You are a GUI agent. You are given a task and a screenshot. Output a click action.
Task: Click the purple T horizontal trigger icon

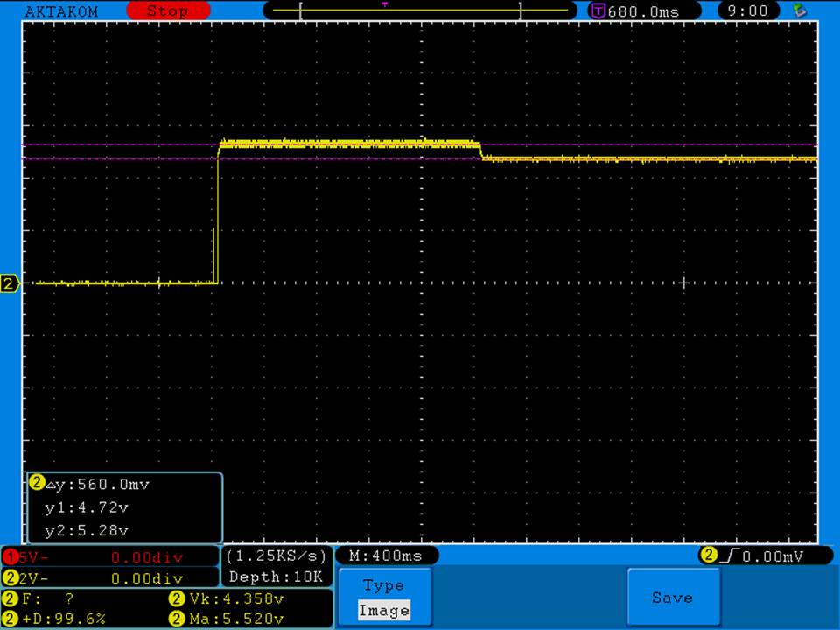(x=598, y=10)
